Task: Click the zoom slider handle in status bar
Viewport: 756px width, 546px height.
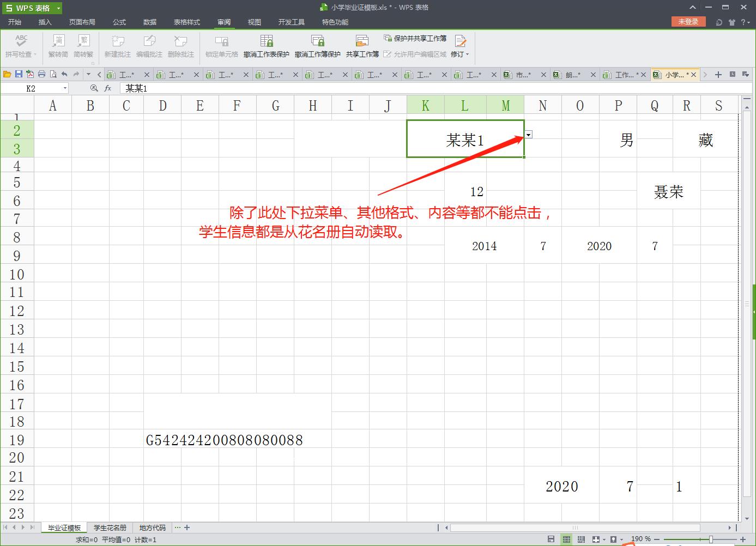Action: [711, 539]
